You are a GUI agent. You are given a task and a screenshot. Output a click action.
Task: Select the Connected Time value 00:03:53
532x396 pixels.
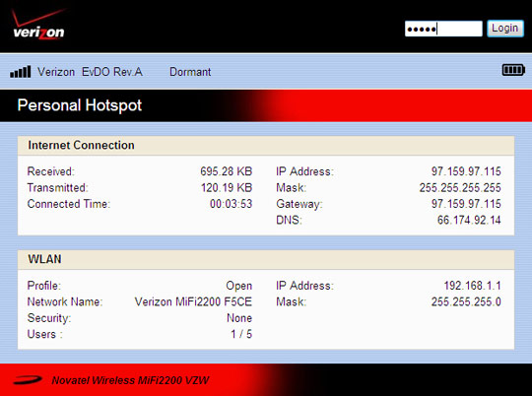pos(231,204)
